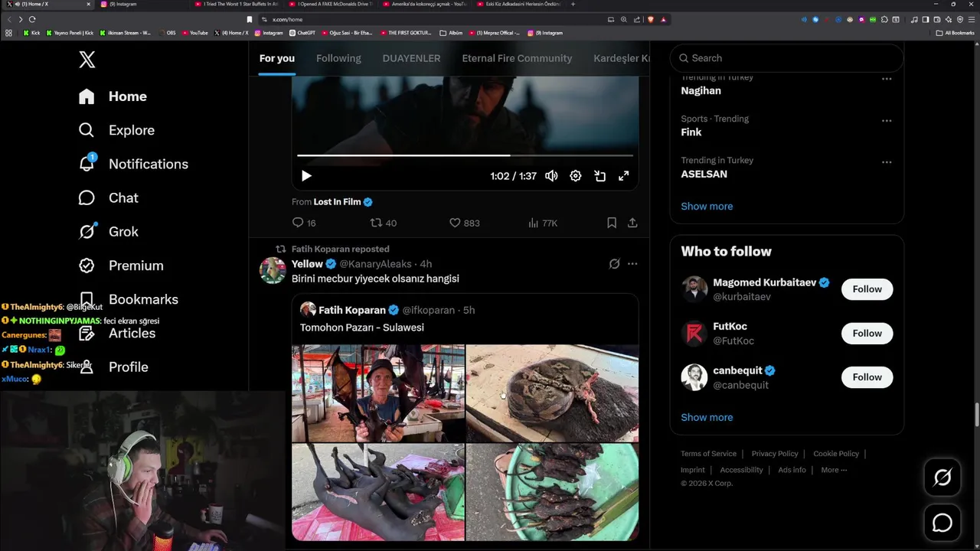View analytics showing 77K views
Screen dimensions: 980x551
pyautogui.click(x=543, y=223)
